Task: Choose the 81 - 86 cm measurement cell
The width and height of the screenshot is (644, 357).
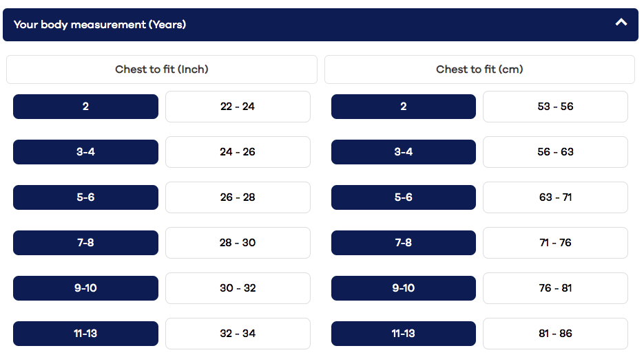Action: tap(555, 334)
